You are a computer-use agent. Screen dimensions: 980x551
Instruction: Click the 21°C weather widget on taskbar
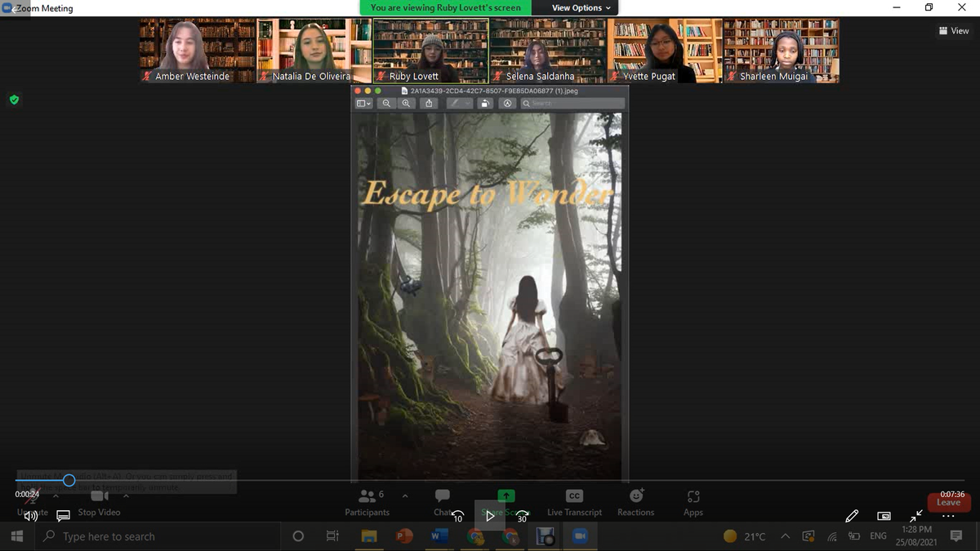(745, 536)
